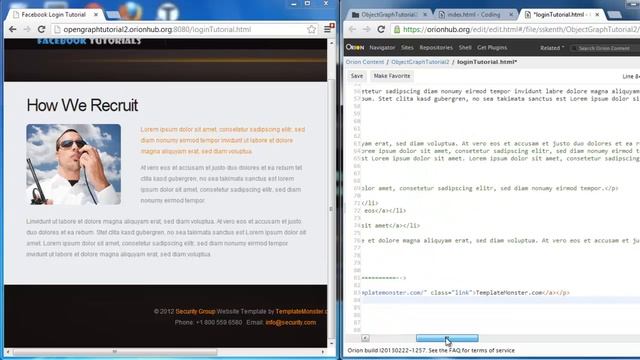Open new tab in Orion browser window
Viewport: 640px width, 360px height.
(614, 15)
